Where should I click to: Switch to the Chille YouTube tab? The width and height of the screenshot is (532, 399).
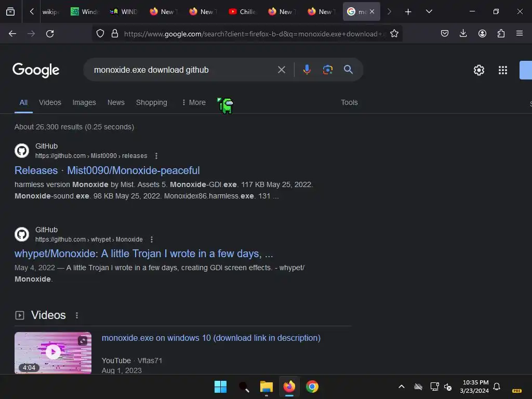(242, 11)
